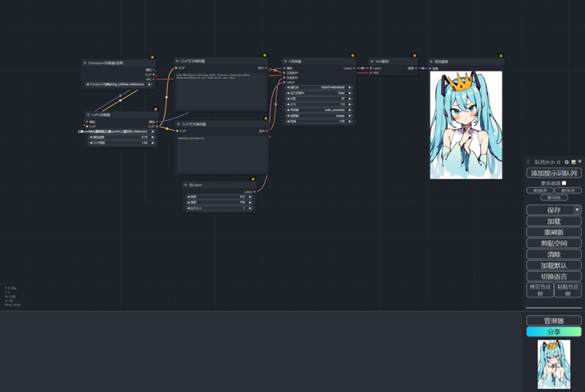Click 拷贝节点树 button
The image size is (585, 392).
540,290
